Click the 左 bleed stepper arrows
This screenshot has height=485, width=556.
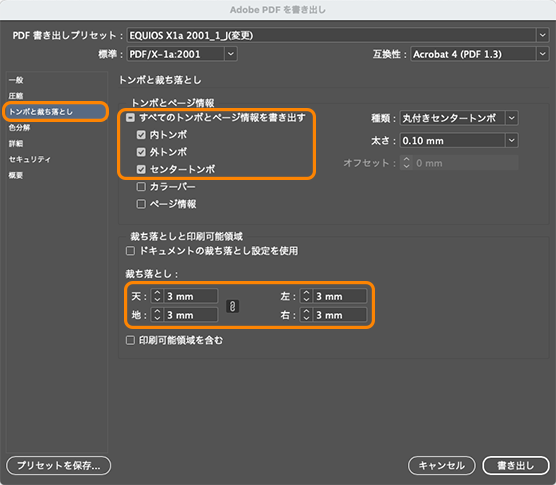306,296
